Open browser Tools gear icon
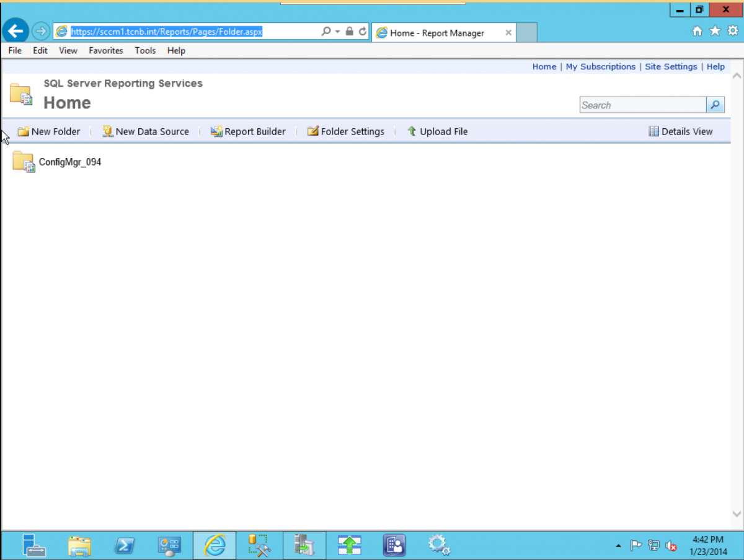744x560 pixels. coord(732,30)
